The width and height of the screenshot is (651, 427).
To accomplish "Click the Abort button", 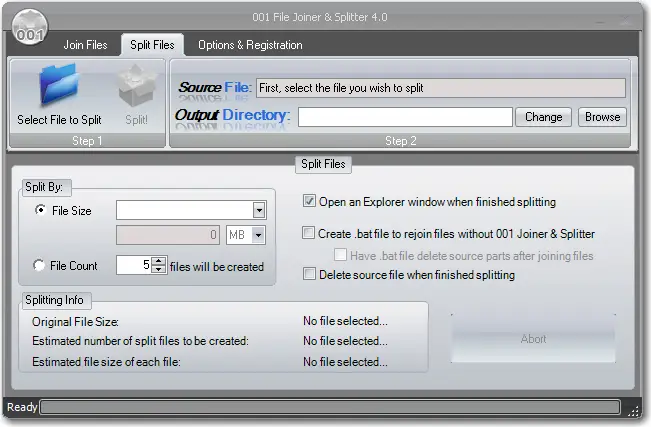I will (x=533, y=339).
